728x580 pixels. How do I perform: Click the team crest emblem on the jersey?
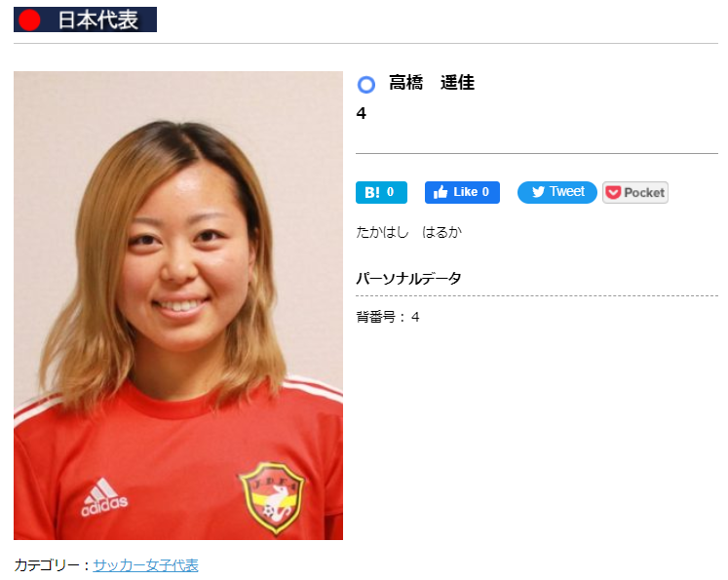[x=272, y=497]
